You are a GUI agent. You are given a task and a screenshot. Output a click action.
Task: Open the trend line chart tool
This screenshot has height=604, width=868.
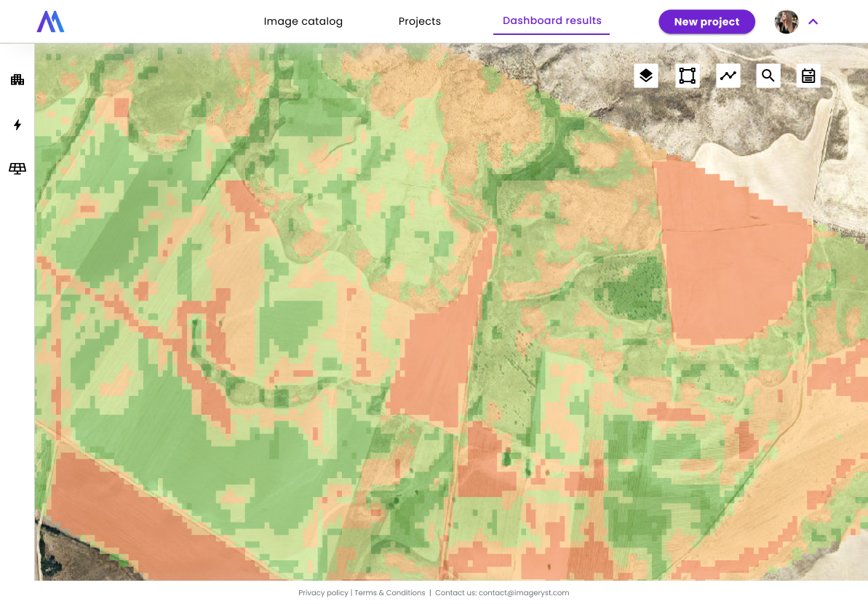728,76
